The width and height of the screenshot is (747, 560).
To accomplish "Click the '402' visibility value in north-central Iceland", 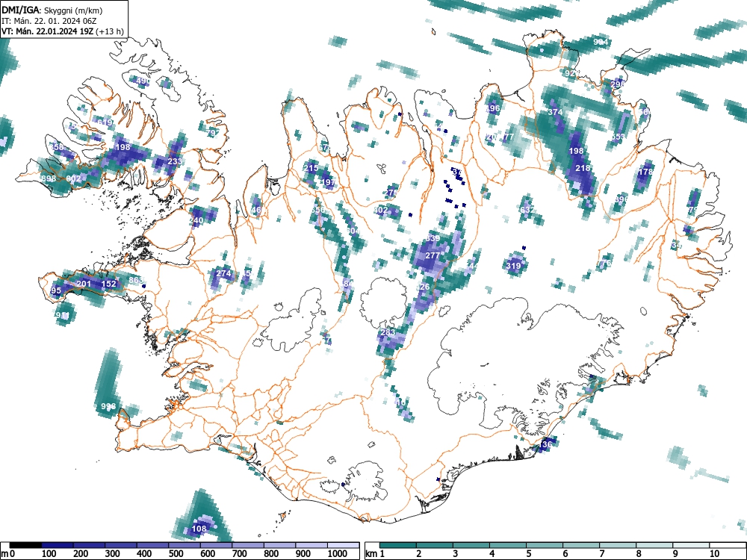I will (381, 210).
